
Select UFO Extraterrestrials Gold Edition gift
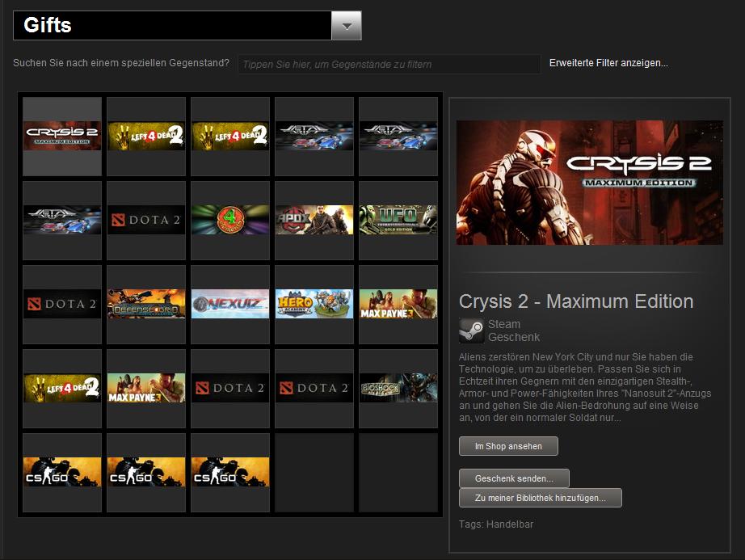pyautogui.click(x=398, y=221)
